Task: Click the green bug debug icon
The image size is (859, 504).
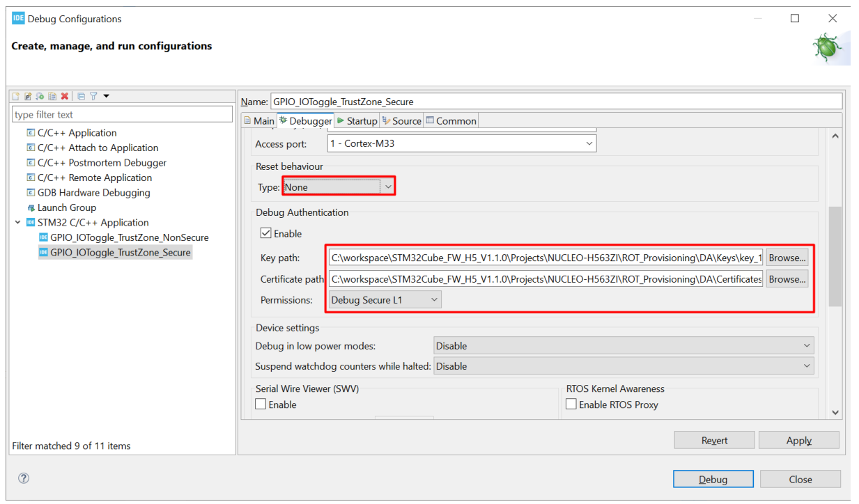Action: [828, 47]
